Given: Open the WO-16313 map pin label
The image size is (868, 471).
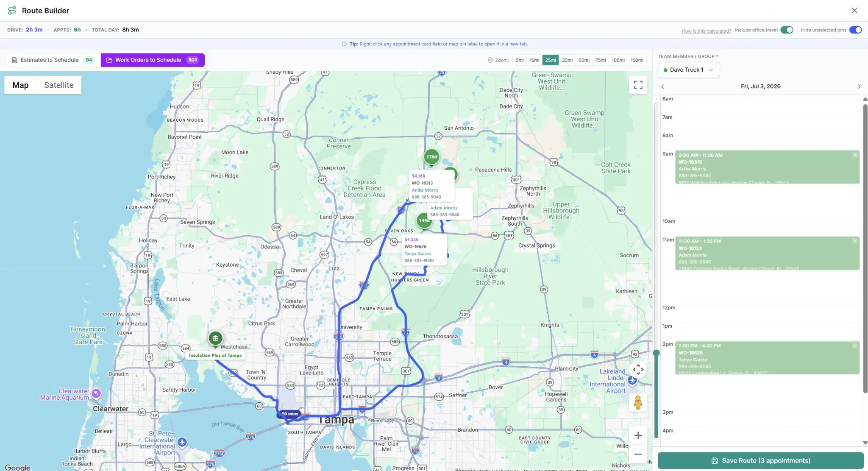Looking at the screenshot, I should pos(431,187).
